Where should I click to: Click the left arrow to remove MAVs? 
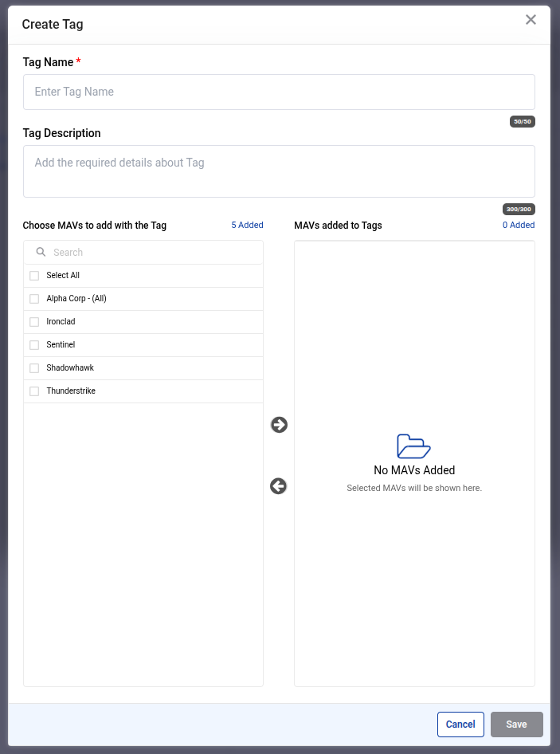coord(278,486)
